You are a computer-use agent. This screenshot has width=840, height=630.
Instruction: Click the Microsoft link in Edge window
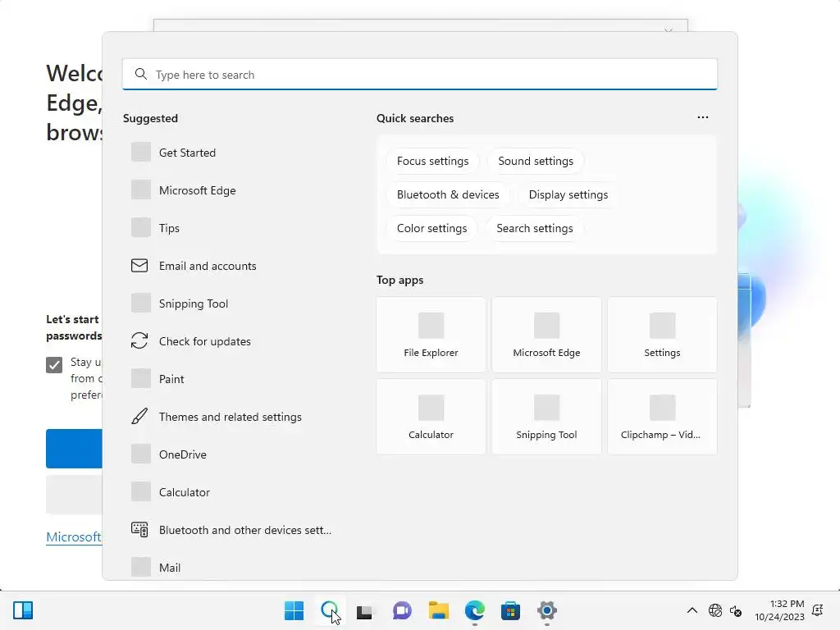73,536
